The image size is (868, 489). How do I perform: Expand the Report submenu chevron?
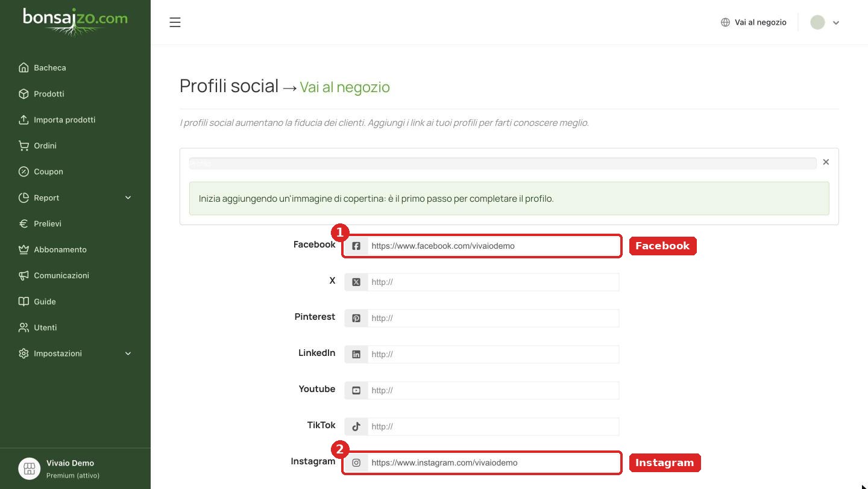(x=128, y=198)
